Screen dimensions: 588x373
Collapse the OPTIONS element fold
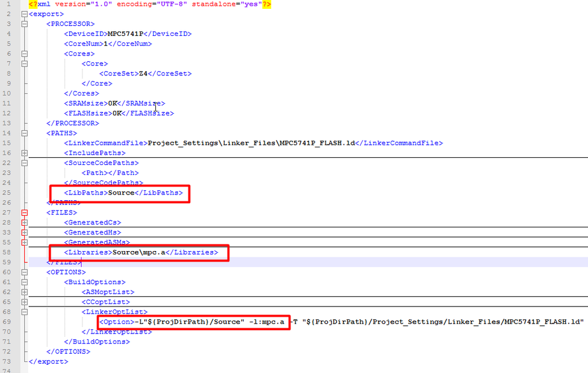point(24,272)
